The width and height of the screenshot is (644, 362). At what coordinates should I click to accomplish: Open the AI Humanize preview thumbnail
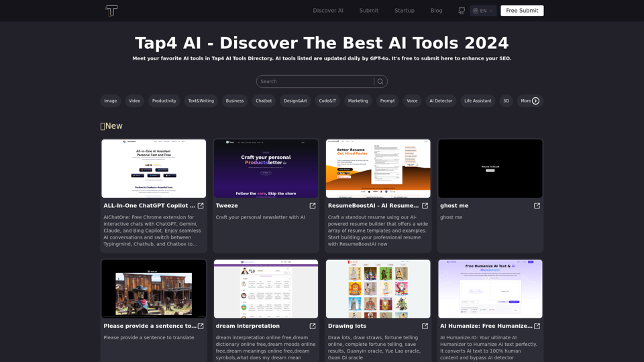pyautogui.click(x=490, y=288)
